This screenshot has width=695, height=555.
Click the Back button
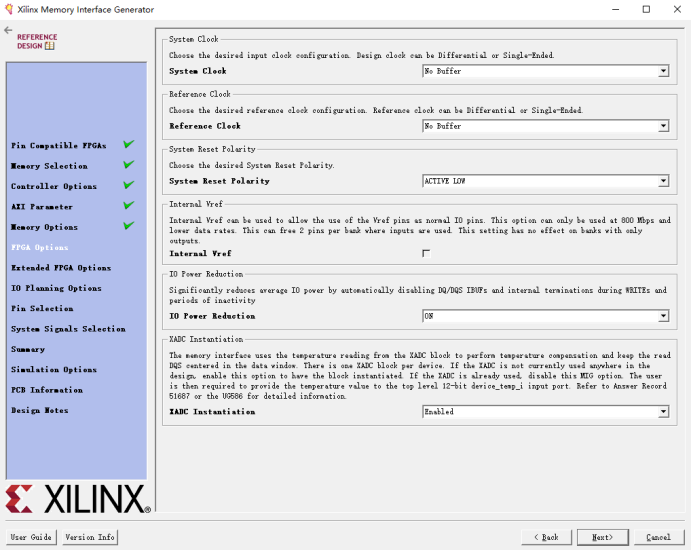click(x=547, y=537)
